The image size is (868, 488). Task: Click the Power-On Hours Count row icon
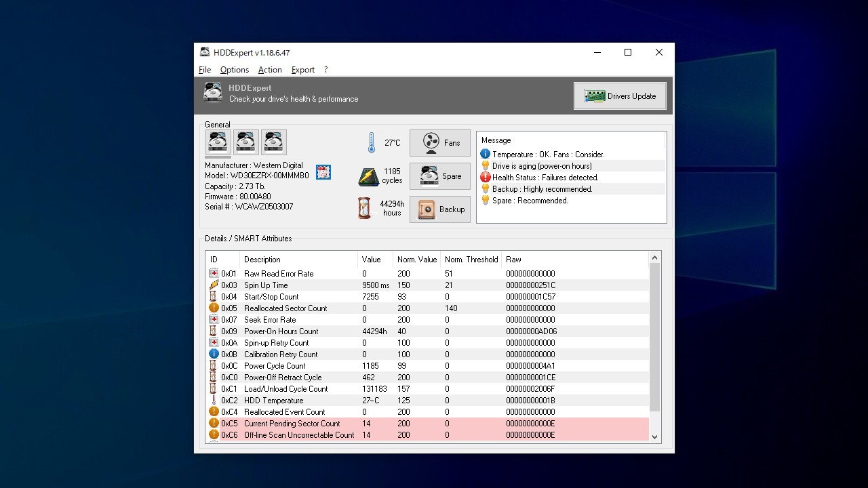point(214,331)
